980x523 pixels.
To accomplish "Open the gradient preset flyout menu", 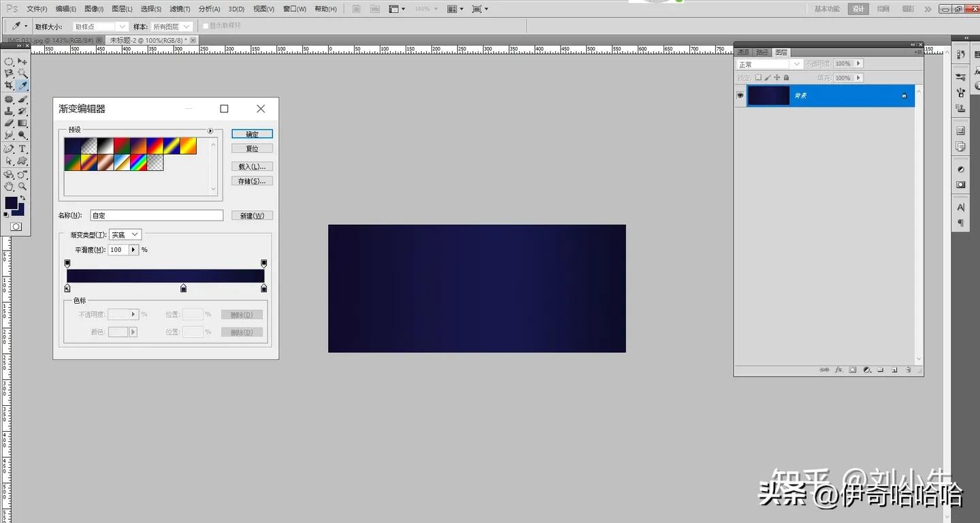I will pyautogui.click(x=210, y=131).
